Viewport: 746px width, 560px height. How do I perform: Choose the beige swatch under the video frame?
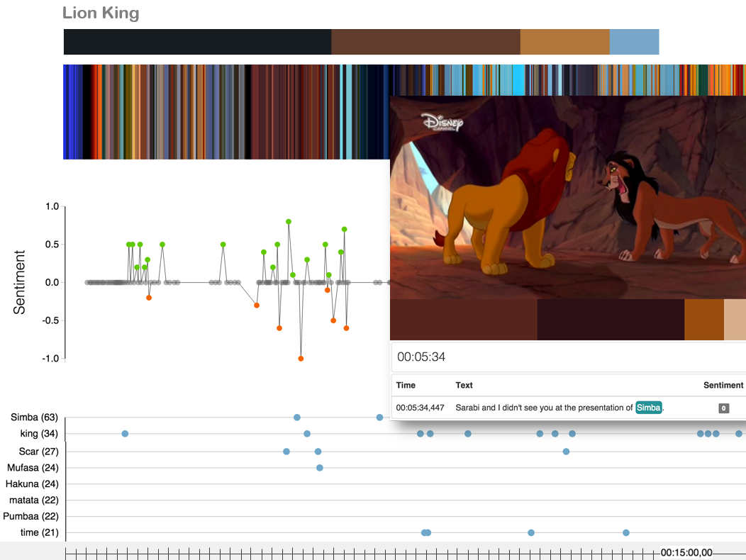point(735,320)
